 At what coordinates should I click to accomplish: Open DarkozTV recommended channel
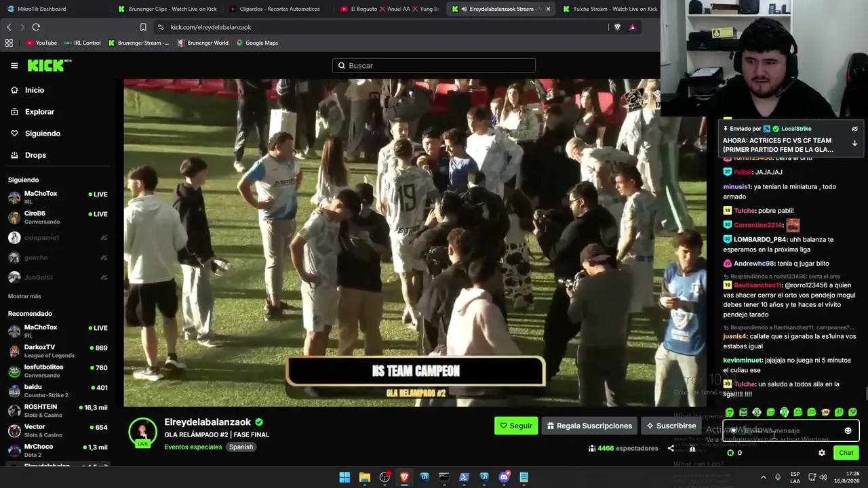pos(58,351)
